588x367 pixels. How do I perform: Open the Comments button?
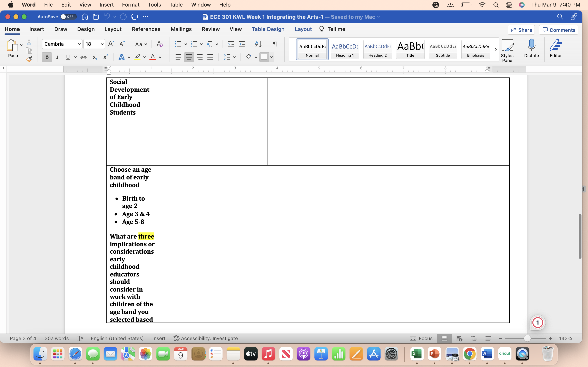(558, 30)
